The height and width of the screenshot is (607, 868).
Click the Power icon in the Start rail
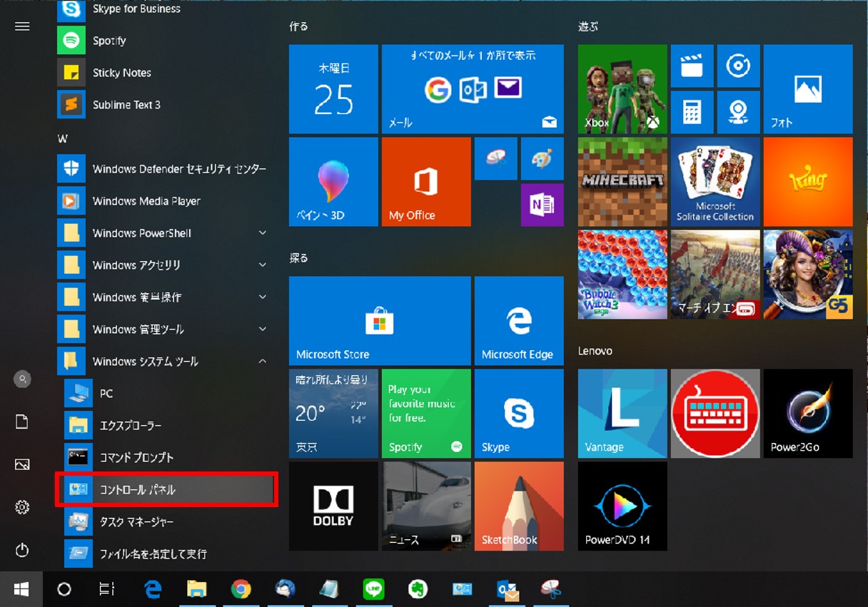pos(22,550)
